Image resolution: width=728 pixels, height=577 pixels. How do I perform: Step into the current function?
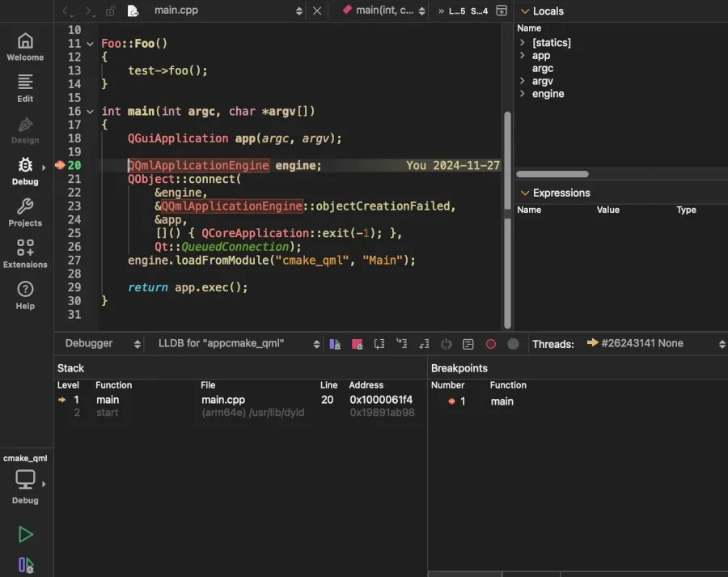pos(401,343)
